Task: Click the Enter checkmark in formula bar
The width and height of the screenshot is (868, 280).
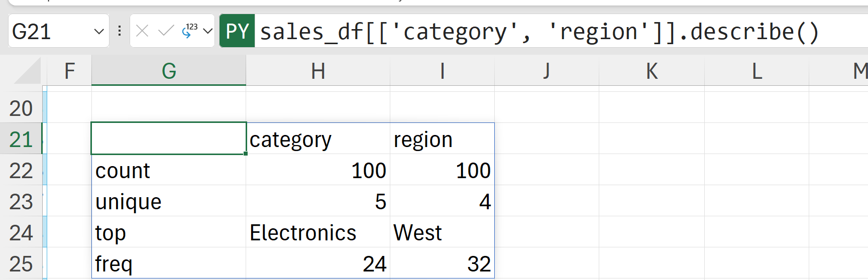Action: 166,32
